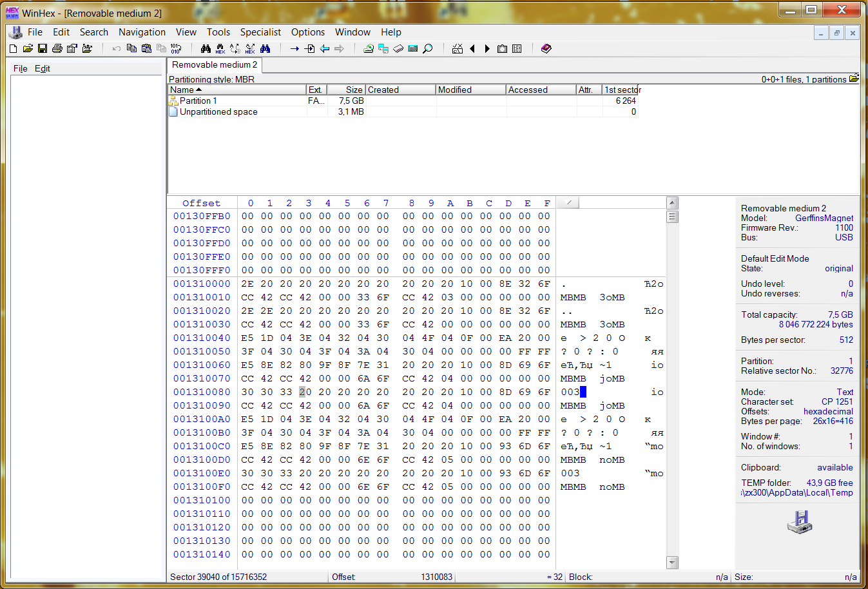Viewport: 868px width, 589px height.
Task: Create a new file with the toolbar icon
Action: pyautogui.click(x=13, y=48)
